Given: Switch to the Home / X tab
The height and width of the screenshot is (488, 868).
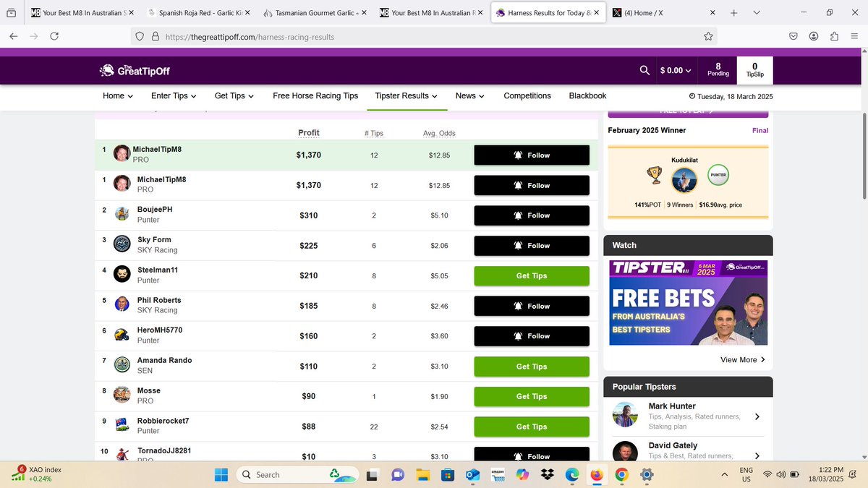Looking at the screenshot, I should click(663, 13).
